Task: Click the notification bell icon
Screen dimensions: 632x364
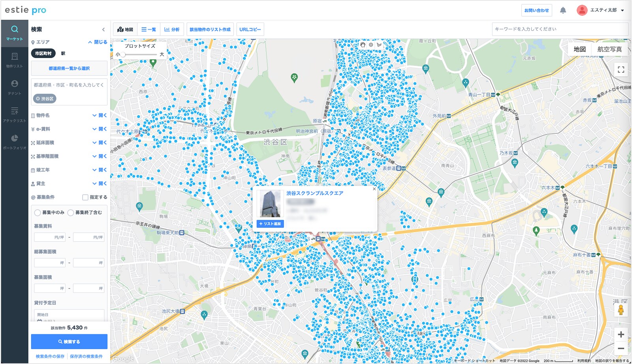Action: (563, 11)
